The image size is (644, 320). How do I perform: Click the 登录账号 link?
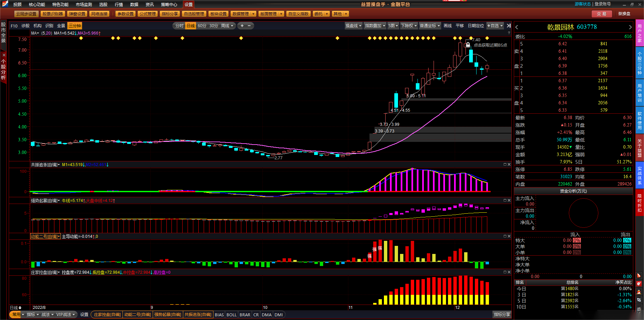click(603, 4)
